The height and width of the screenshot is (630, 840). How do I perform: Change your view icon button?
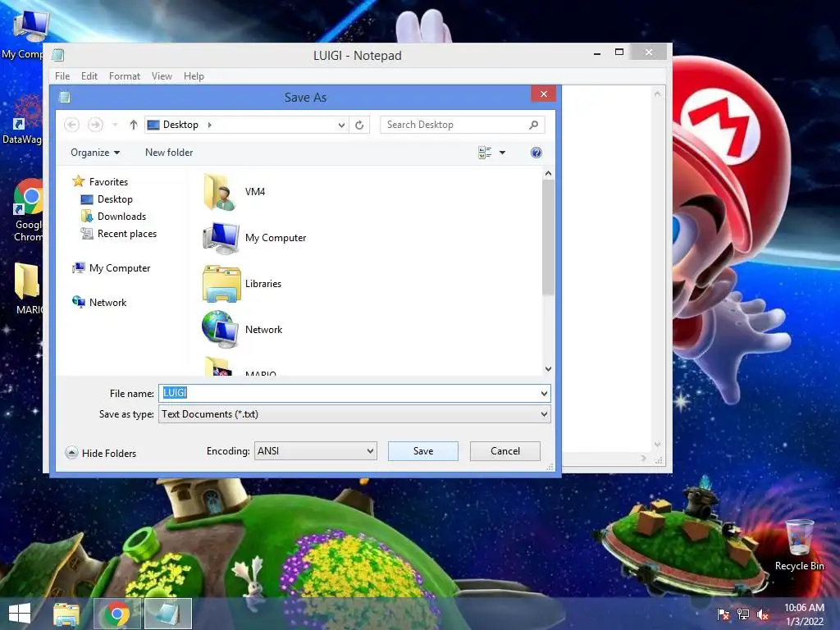point(485,153)
